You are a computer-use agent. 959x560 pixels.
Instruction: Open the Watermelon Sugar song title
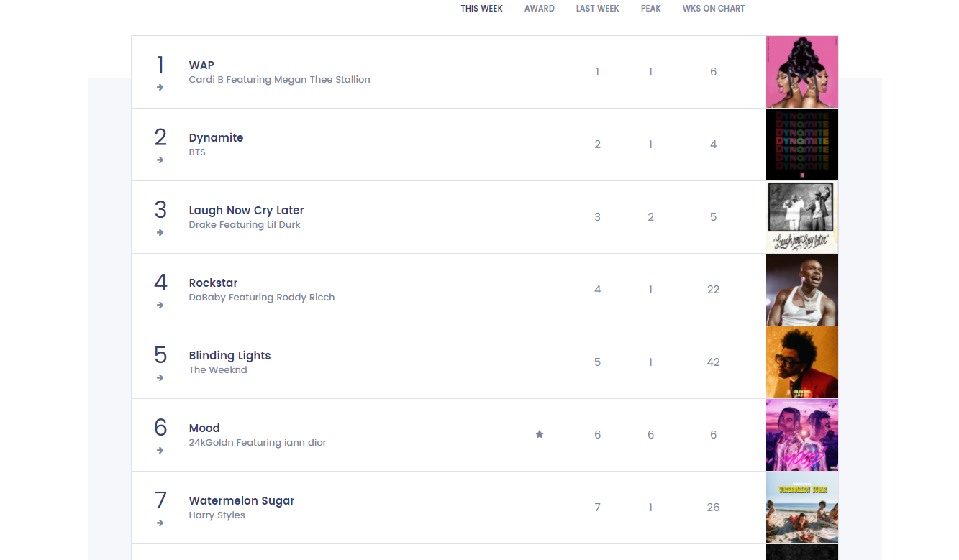coord(242,501)
